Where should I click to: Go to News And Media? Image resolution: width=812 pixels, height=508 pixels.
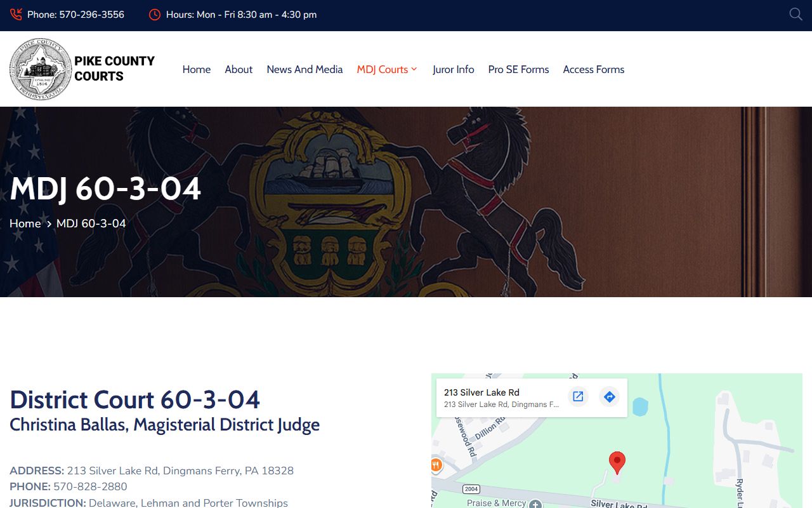click(x=304, y=69)
